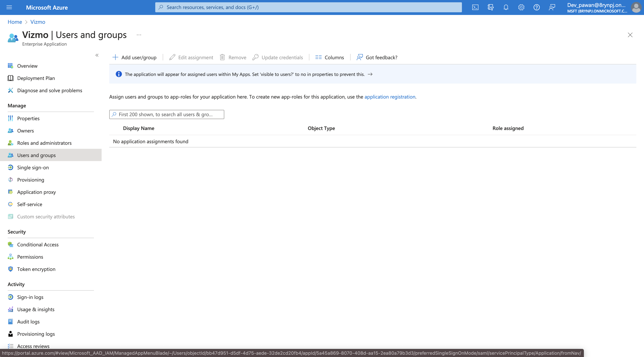Open Provisioning menu item
Screen dimensions: 644x357
point(51,180)
